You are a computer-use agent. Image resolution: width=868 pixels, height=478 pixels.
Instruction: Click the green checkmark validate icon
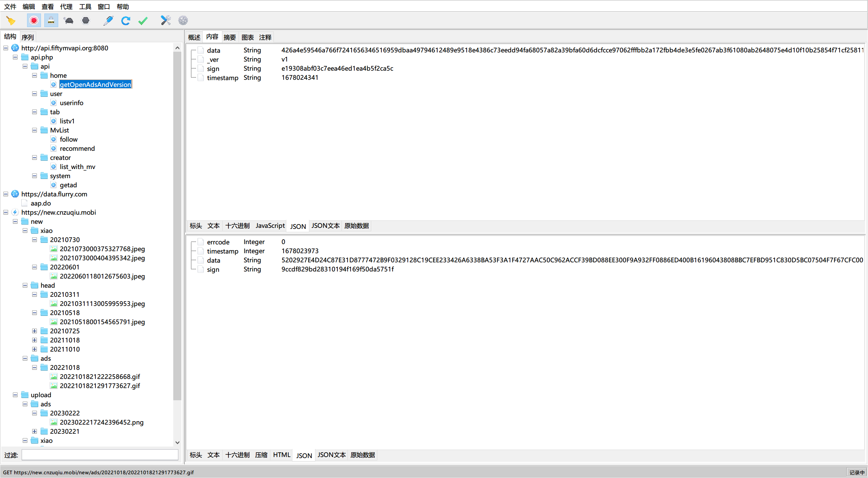(143, 21)
